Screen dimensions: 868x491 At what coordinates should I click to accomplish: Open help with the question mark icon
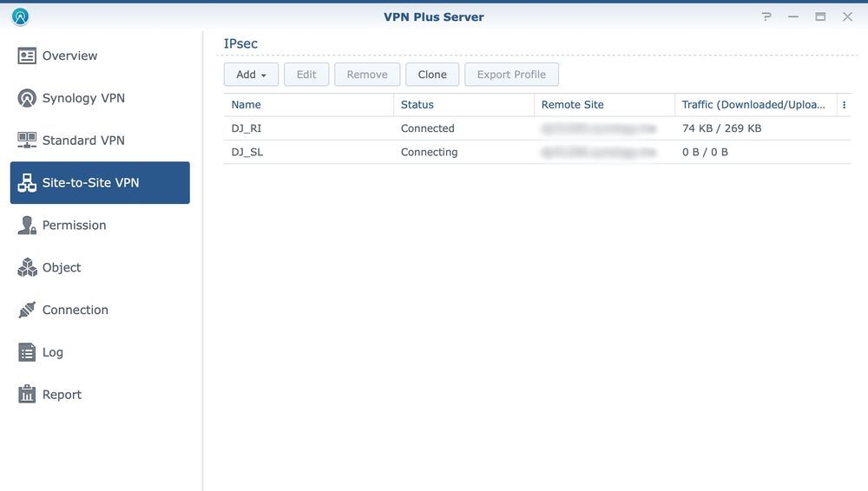766,16
